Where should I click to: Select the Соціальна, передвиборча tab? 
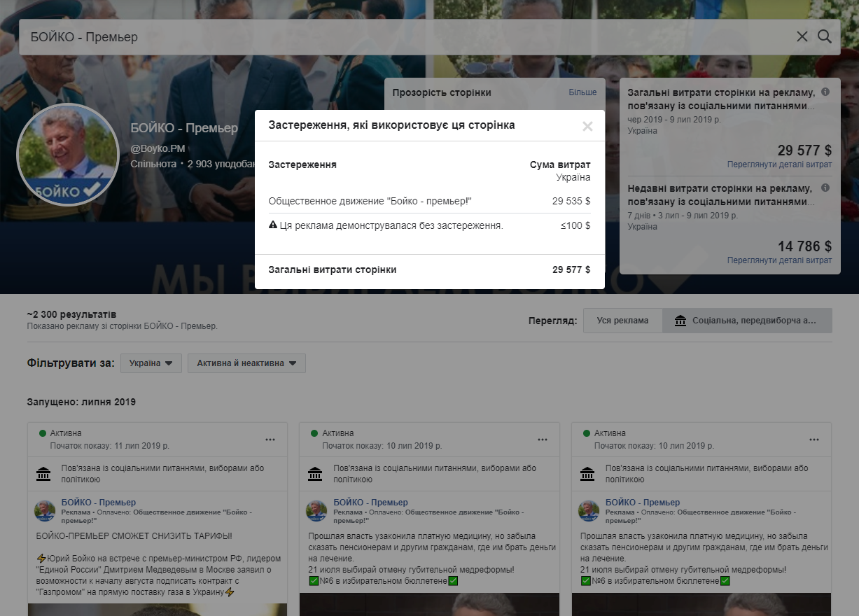point(748,321)
